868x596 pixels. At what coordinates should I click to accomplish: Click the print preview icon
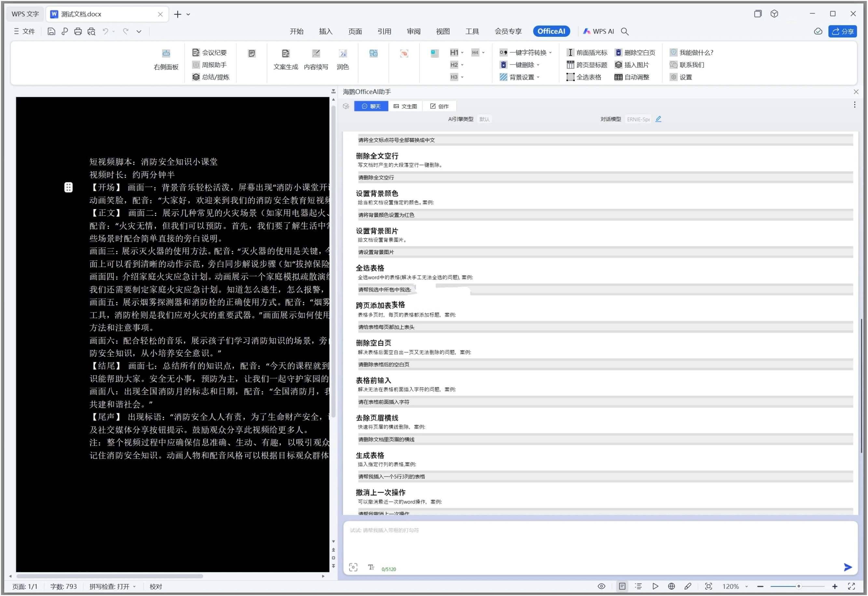pos(91,31)
